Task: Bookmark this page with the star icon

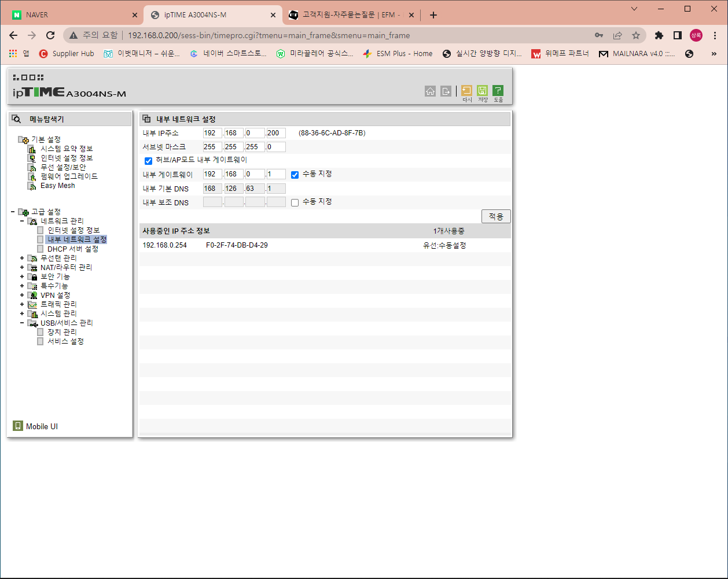Action: 636,35
